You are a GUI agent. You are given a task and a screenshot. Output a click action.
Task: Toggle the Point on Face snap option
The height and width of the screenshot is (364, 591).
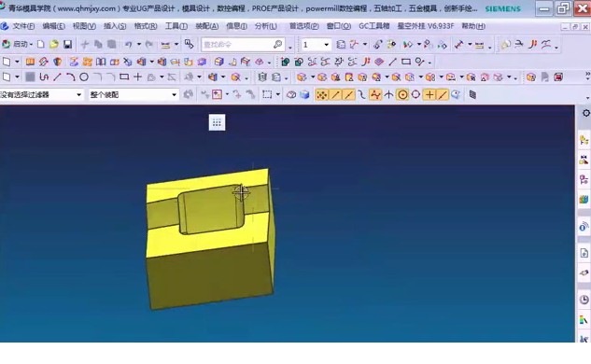pyautogui.click(x=456, y=94)
